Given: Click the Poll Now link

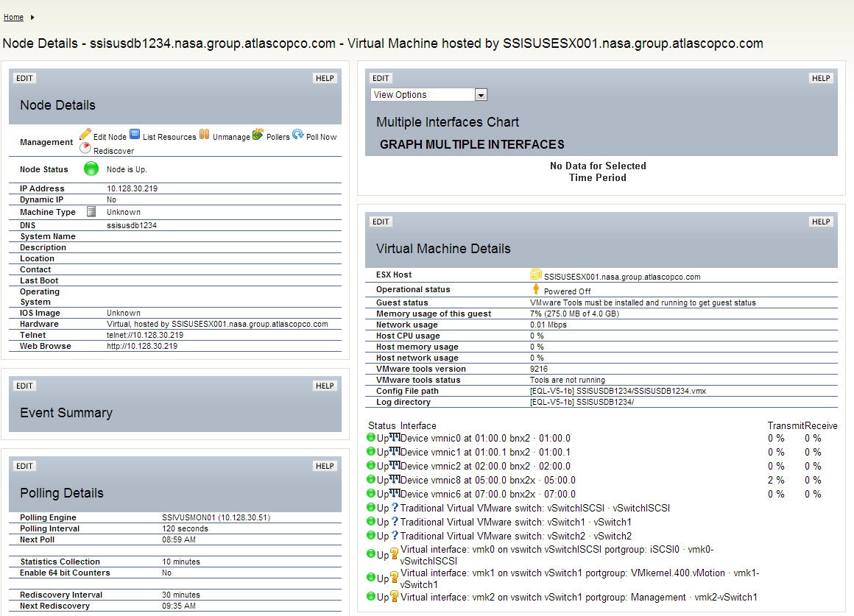Looking at the screenshot, I should click(321, 137).
